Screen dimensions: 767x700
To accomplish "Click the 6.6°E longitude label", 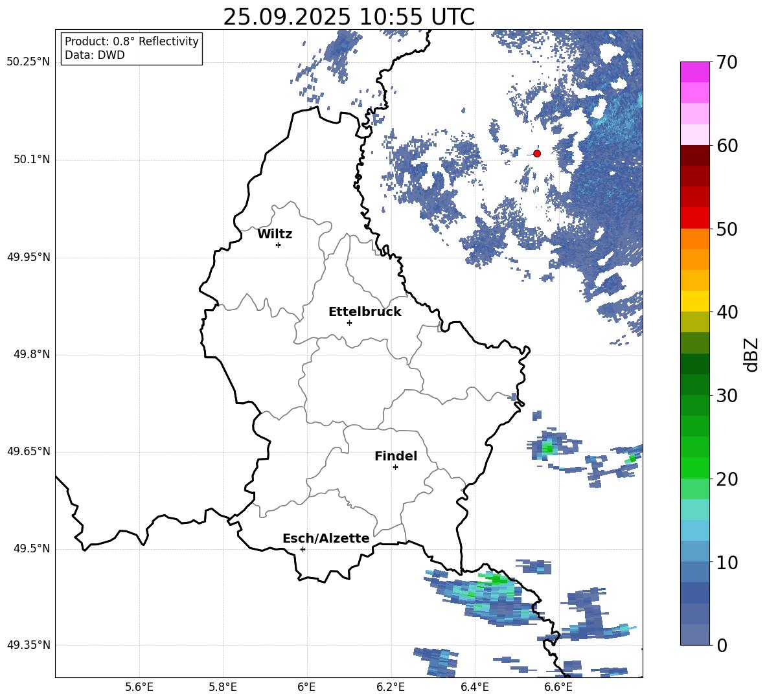I will coord(558,687).
